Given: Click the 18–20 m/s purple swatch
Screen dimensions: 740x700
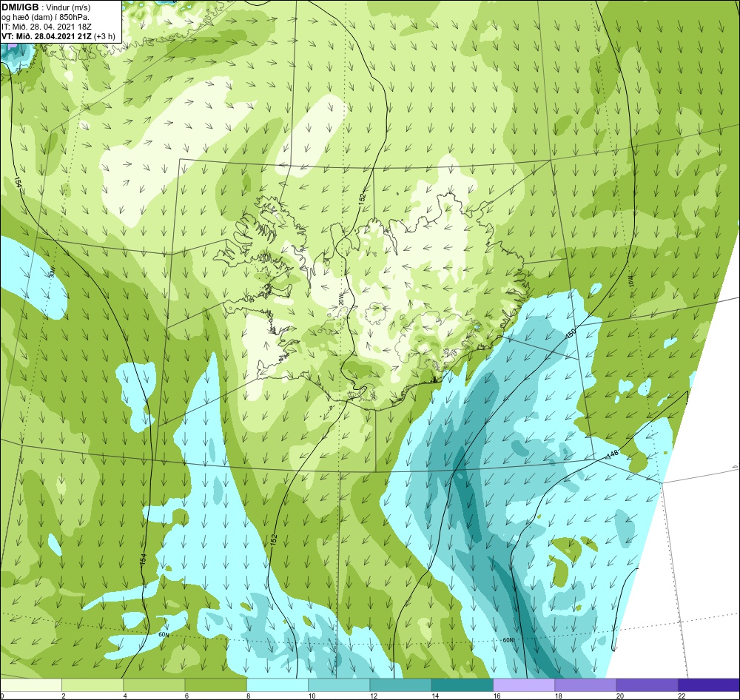Looking at the screenshot, I should (x=585, y=684).
